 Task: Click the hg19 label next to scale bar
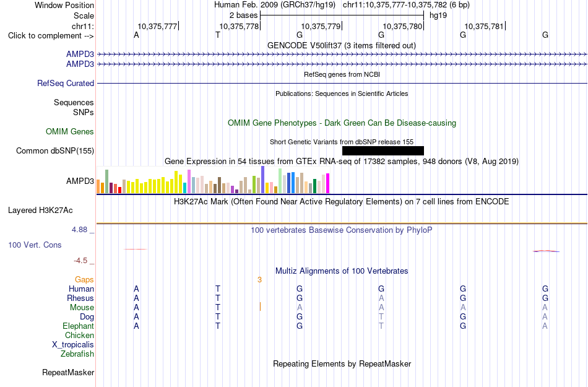(x=438, y=15)
